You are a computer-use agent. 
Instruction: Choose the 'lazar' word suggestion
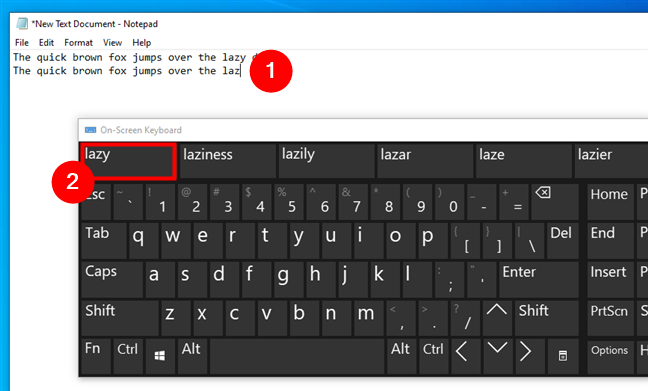pos(426,161)
